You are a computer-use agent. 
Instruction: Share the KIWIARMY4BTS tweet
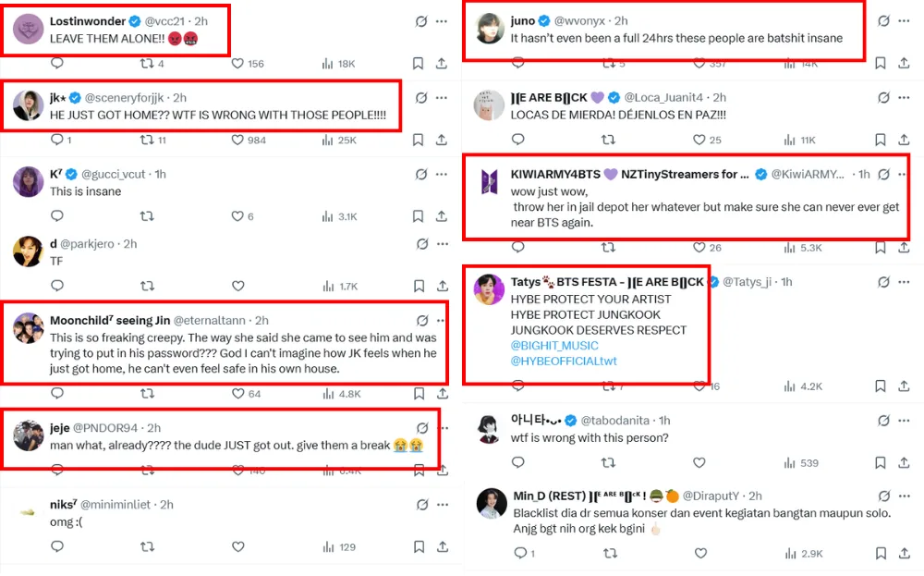[904, 248]
